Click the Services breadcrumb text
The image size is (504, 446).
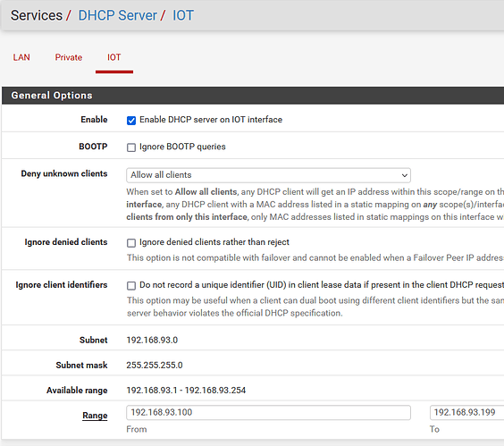(37, 15)
